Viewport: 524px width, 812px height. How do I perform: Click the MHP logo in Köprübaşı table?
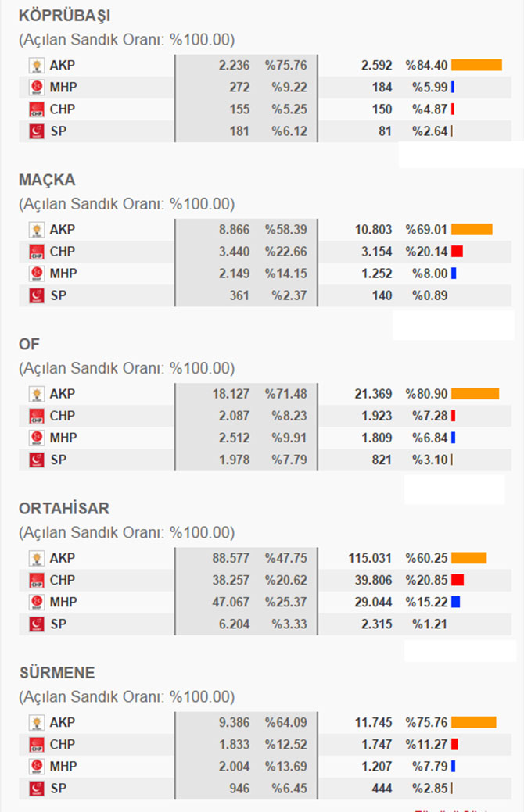coord(36,87)
